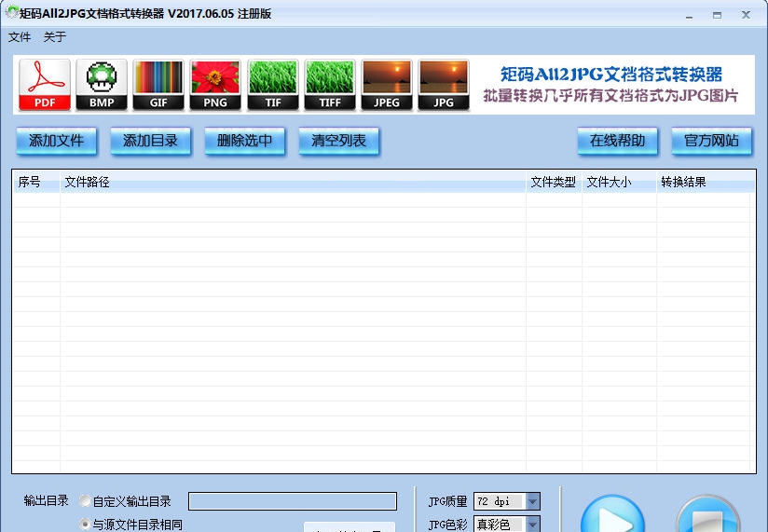Image resolution: width=768 pixels, height=532 pixels.
Task: Minimize the converter window
Action: (x=689, y=15)
